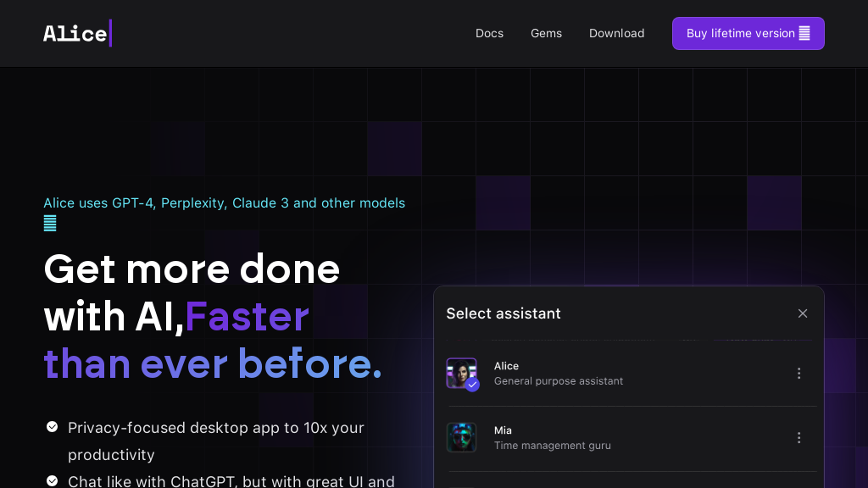Click the gradient 'than ever before.' heading text

(213, 363)
